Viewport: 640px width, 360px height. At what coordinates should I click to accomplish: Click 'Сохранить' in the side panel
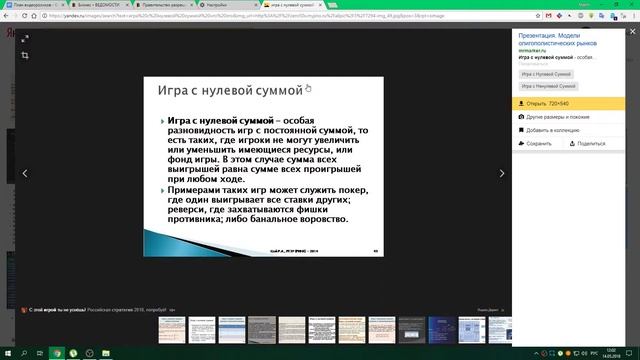click(539, 144)
